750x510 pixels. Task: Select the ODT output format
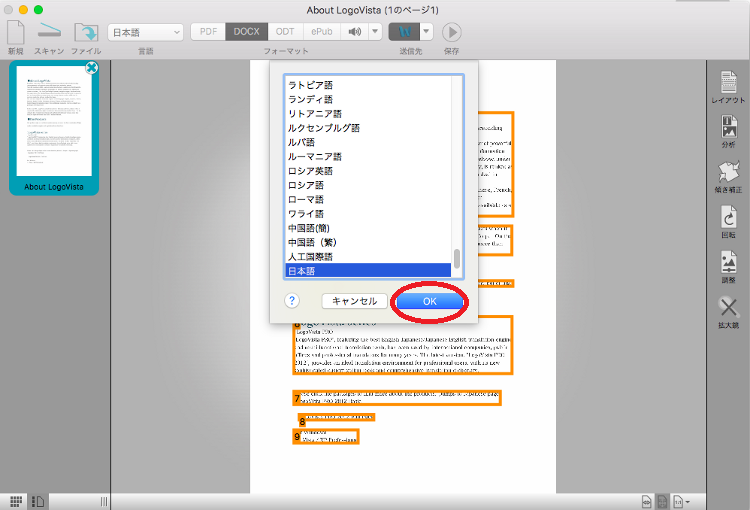285,32
